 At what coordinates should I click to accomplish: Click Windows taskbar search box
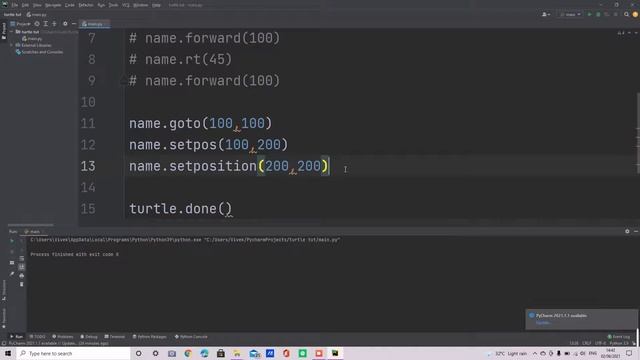73,353
